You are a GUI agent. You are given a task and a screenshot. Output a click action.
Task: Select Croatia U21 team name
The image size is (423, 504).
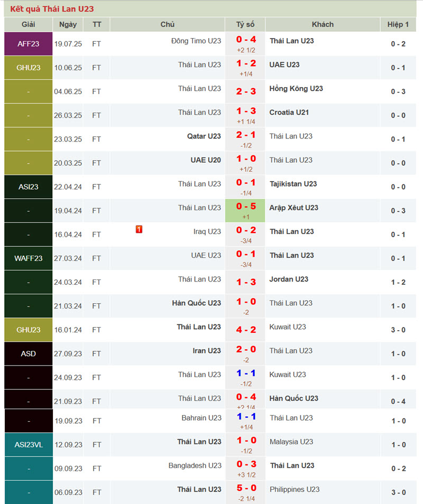[x=289, y=112]
